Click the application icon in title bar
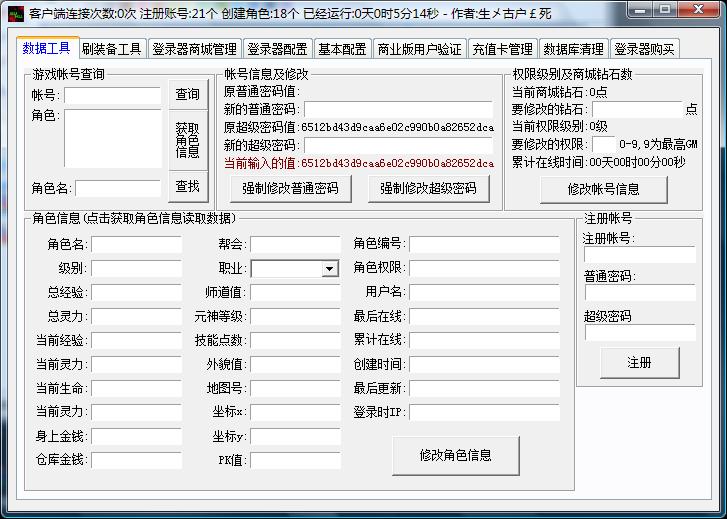The image size is (727, 519). pyautogui.click(x=13, y=13)
